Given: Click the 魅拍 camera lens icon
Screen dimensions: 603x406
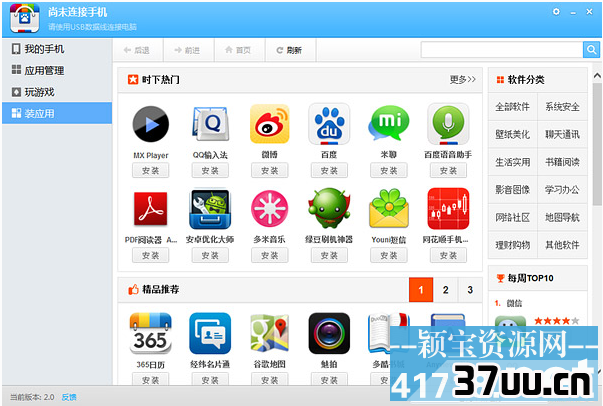Looking at the screenshot, I should [x=329, y=333].
